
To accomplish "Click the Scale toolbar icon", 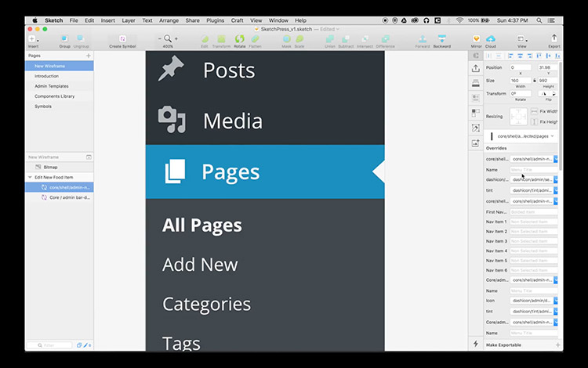I will pyautogui.click(x=299, y=38).
